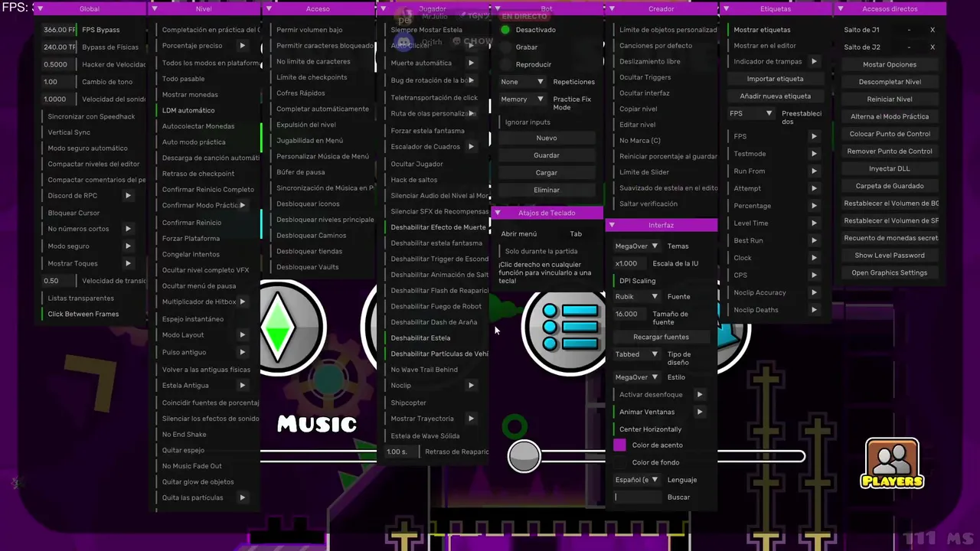Pick the Color de fondo swatch
980x551 pixels.
click(x=620, y=462)
